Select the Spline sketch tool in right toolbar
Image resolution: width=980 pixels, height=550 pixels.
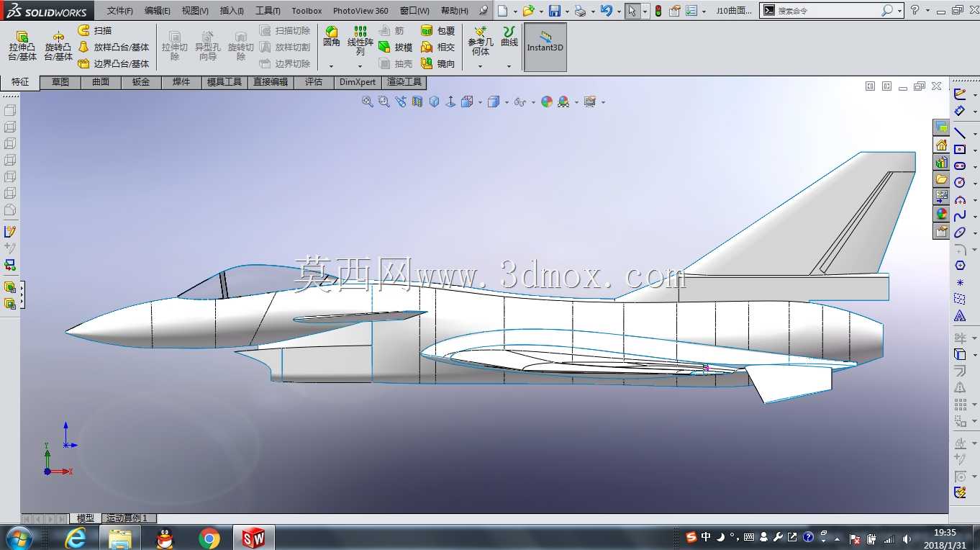[x=960, y=216]
